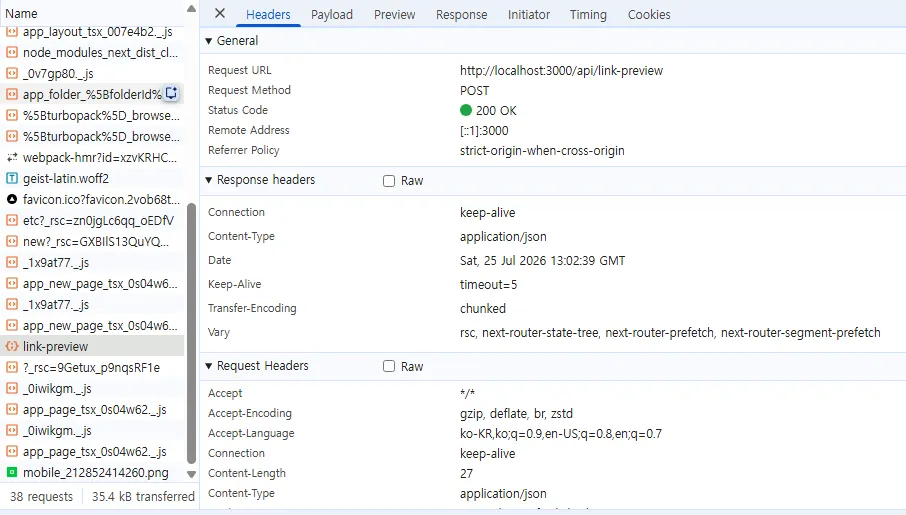Click the favicon.ico request icon

[x=12, y=199]
